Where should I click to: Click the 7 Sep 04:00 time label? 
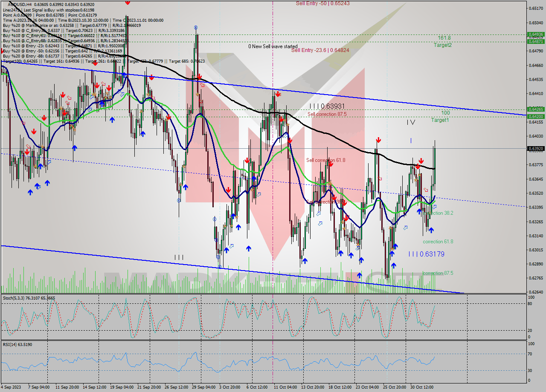[x=38, y=387]
